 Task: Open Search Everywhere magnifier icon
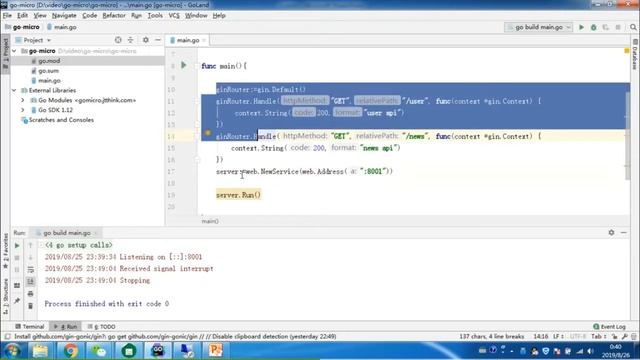633,27
